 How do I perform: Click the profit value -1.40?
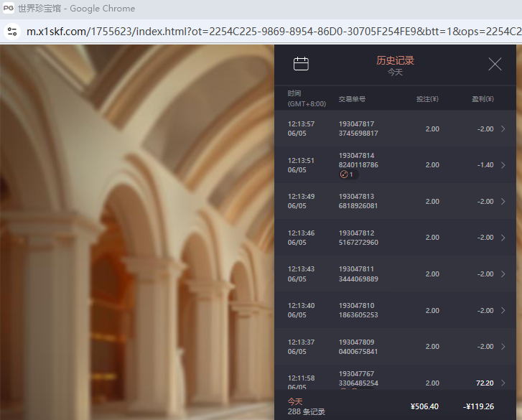pos(485,165)
